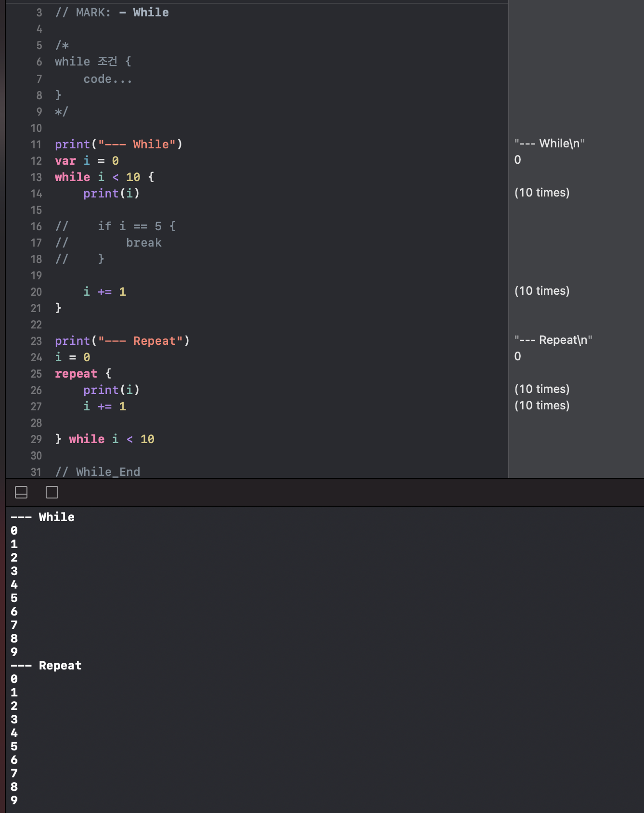Click the "--- While" line in console output

click(x=43, y=517)
